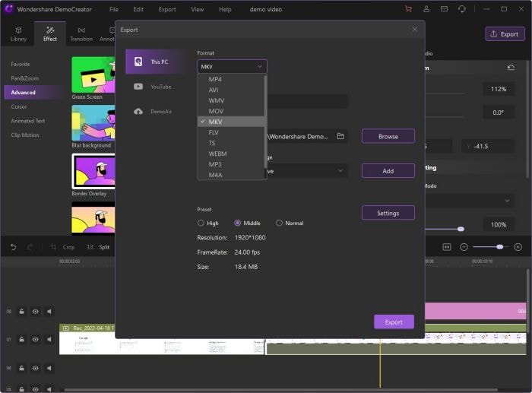This screenshot has height=393, width=532.
Task: Select DemoAir export destination
Action: pos(155,111)
